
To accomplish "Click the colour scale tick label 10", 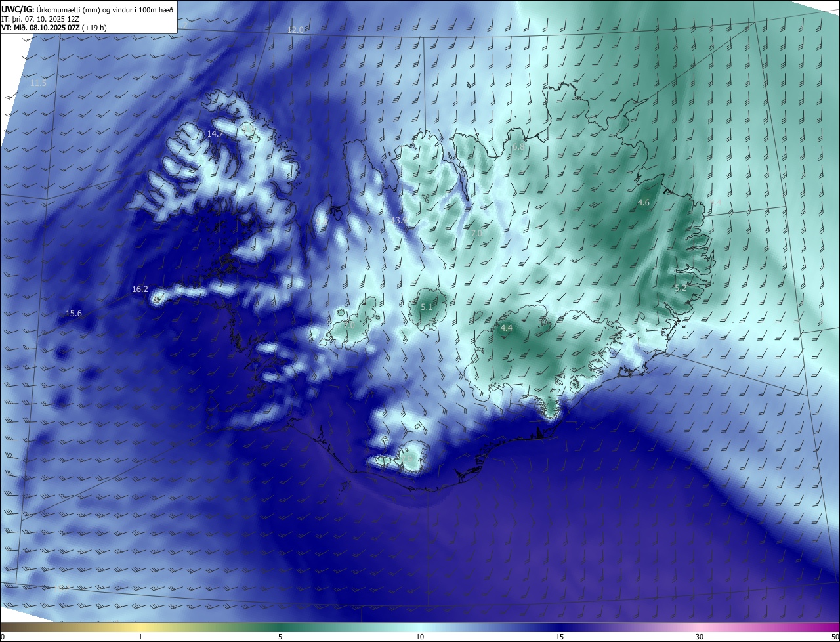I will pyautogui.click(x=420, y=637).
